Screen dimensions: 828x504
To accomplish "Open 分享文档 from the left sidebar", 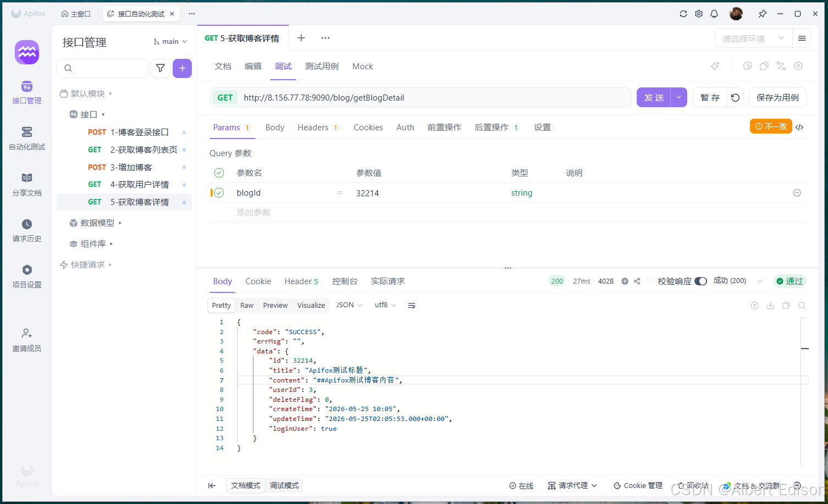I will tap(27, 185).
